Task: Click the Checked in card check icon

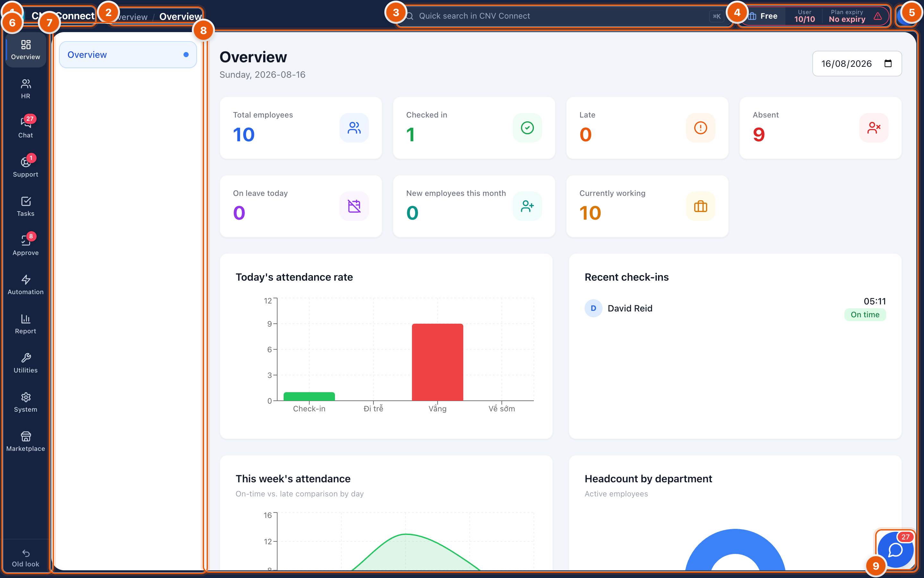Action: point(527,128)
